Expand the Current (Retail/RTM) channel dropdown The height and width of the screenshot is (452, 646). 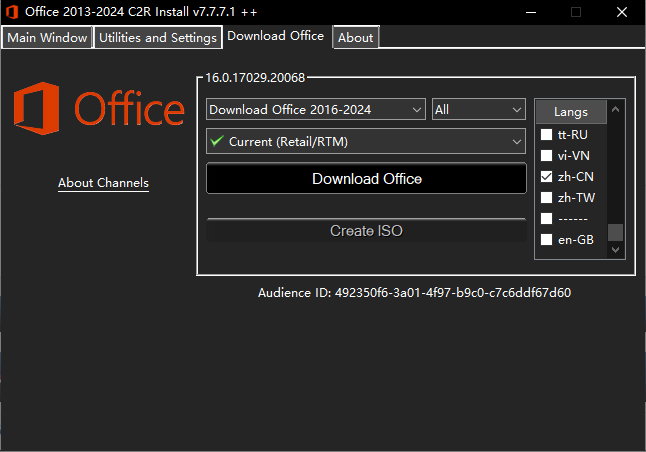366,141
